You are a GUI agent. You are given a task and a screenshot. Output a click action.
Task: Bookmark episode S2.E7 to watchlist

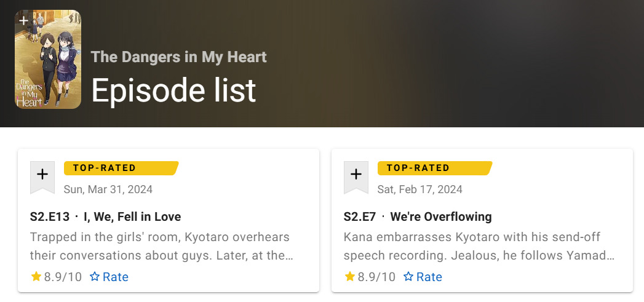pos(356,175)
